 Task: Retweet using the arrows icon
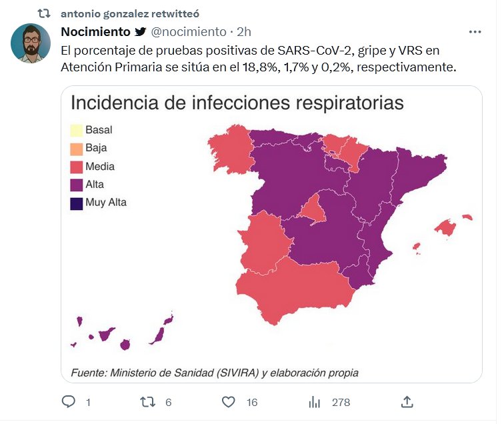pyautogui.click(x=148, y=401)
